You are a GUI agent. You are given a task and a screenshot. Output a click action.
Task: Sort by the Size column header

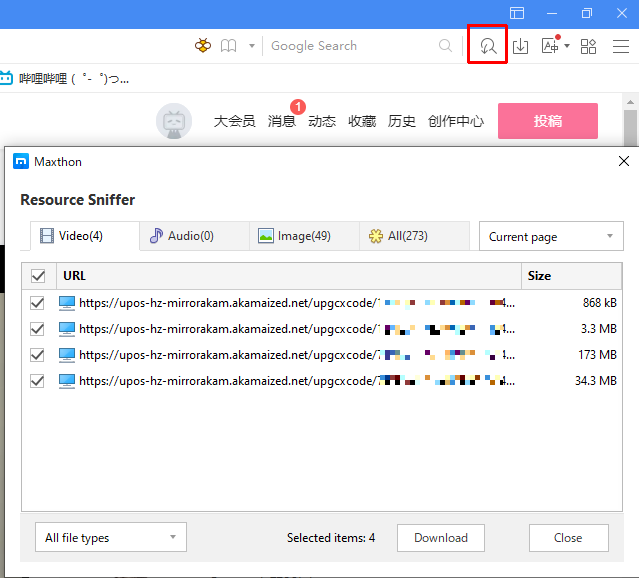572,276
